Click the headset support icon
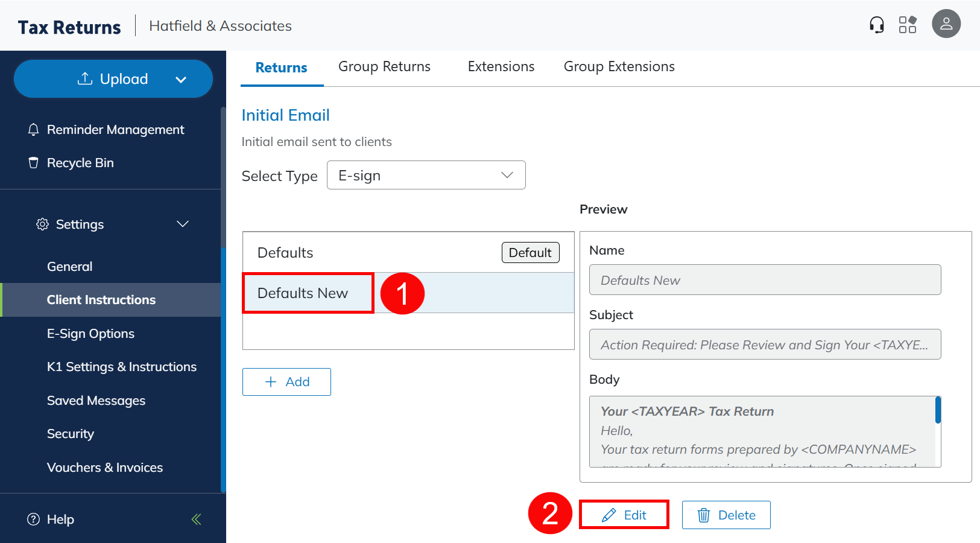The width and height of the screenshot is (980, 543). click(876, 25)
